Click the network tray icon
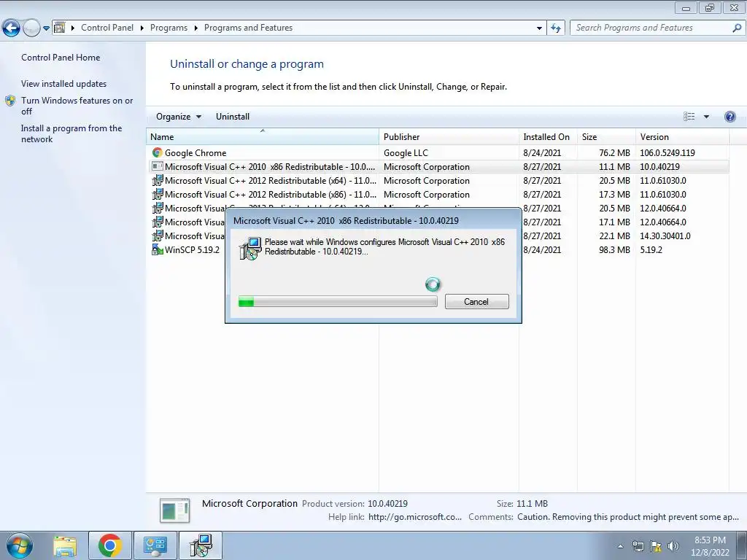This screenshot has height=560, width=747. tap(638, 546)
